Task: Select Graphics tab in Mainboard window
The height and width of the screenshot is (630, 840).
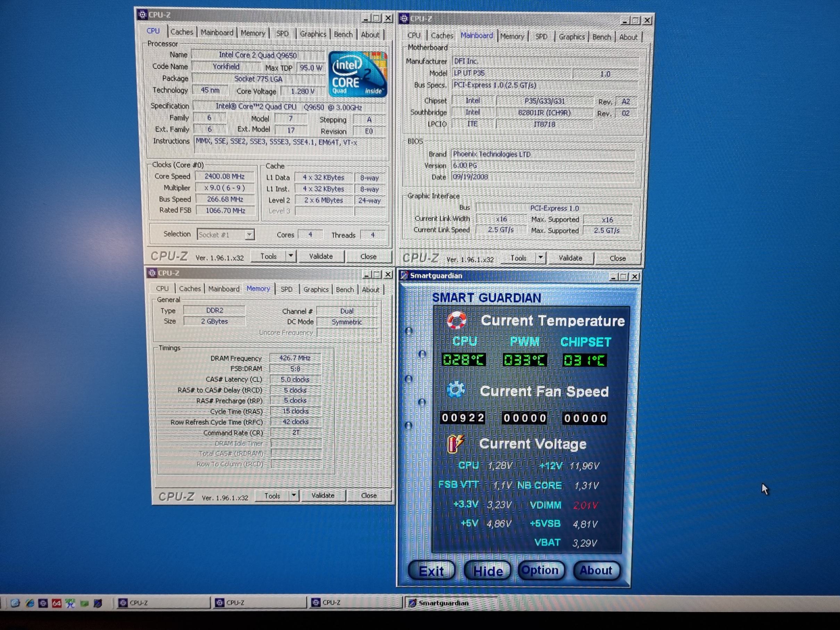Action: 572,36
